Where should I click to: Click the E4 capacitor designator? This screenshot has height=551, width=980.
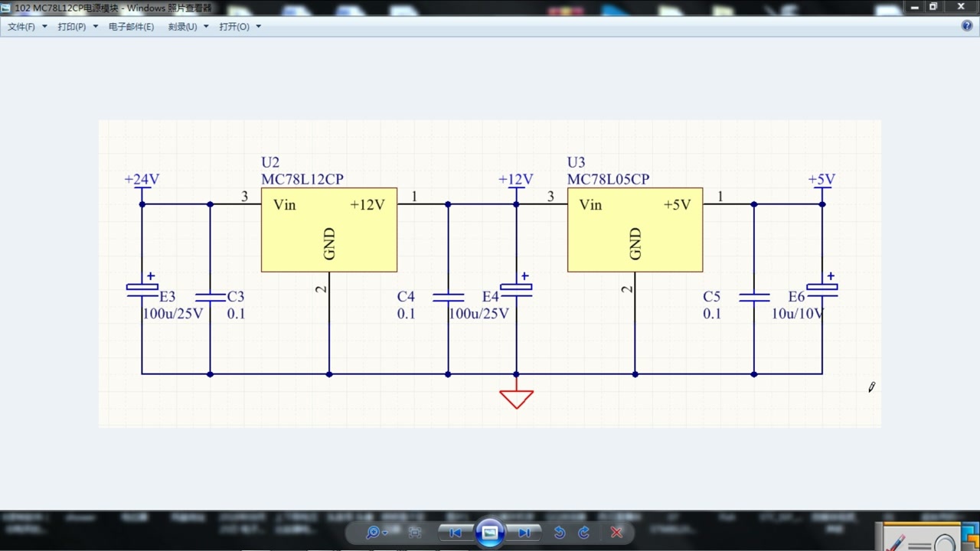(491, 297)
